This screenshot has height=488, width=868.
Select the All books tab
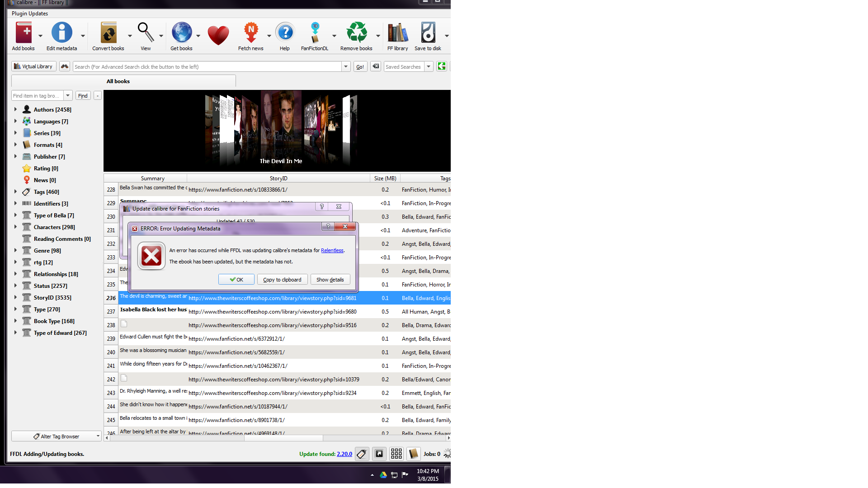(x=118, y=81)
